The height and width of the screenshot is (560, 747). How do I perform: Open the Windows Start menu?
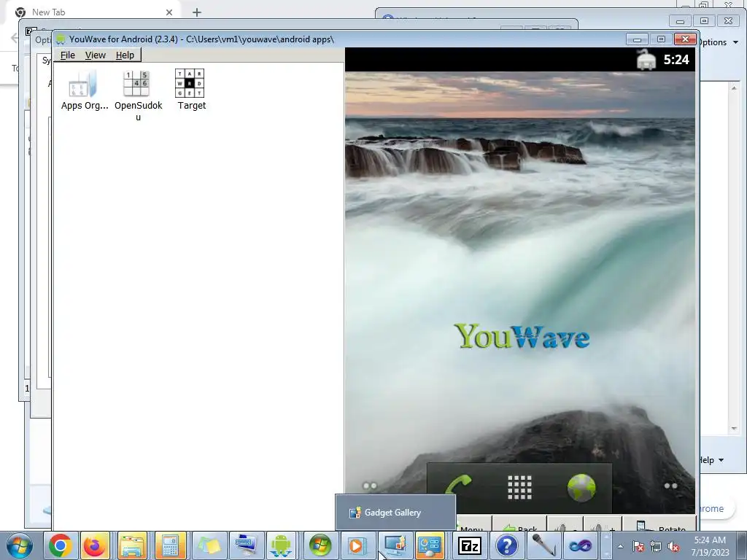20,545
